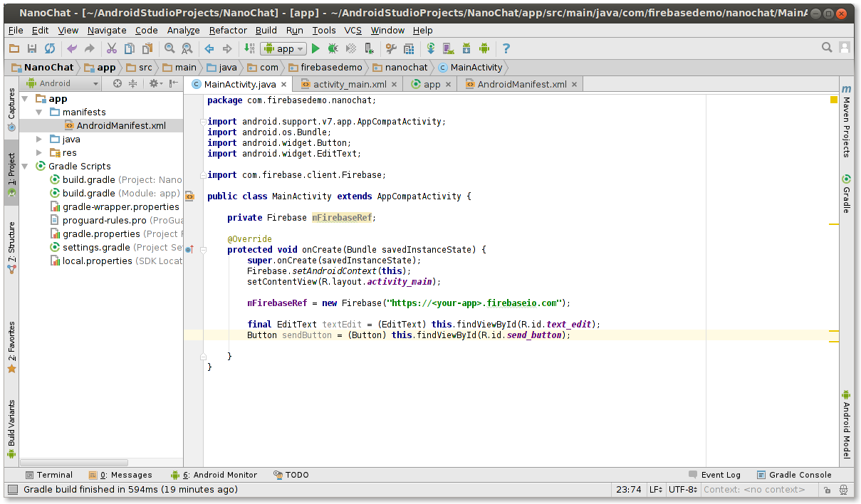Toggle the Favorites tool window
This screenshot has height=504, width=861.
(x=11, y=347)
